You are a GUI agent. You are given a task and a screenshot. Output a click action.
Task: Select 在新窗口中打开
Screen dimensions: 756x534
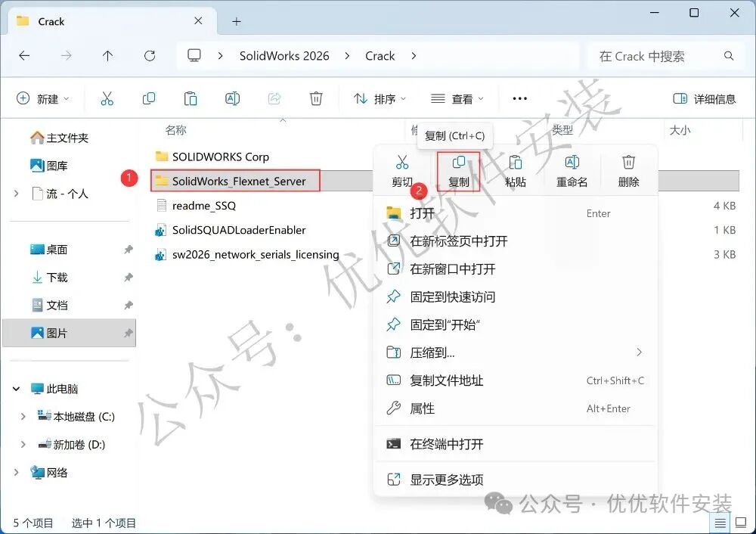516,269
